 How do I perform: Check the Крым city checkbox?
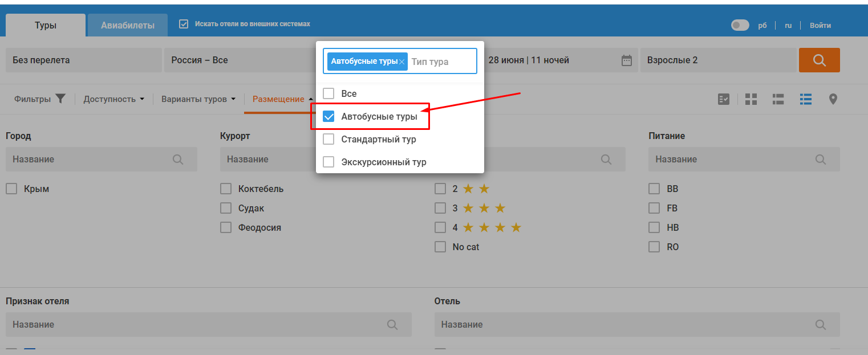11,189
